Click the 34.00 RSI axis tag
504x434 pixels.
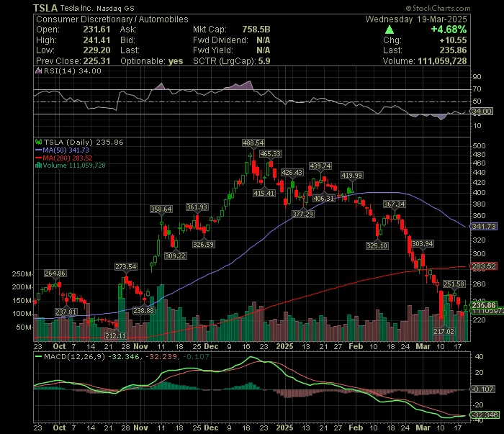481,111
